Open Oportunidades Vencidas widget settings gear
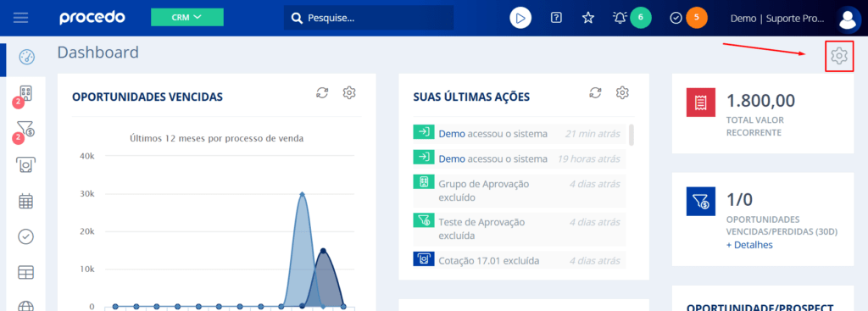 coord(348,92)
